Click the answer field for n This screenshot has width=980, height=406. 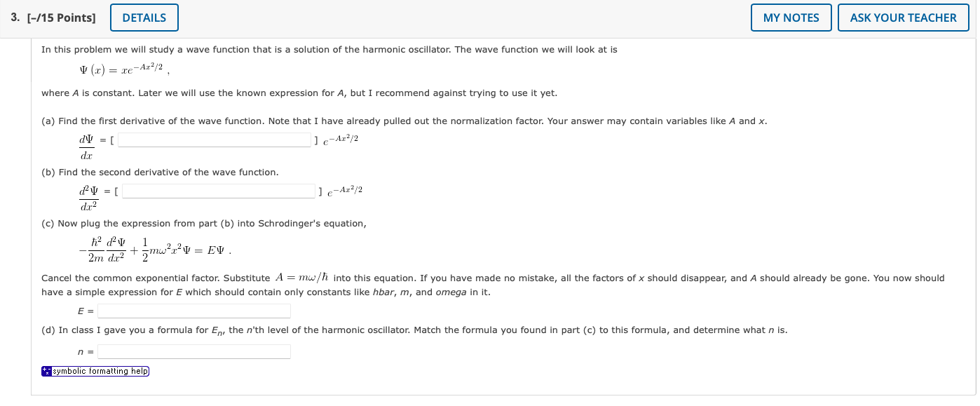(x=194, y=351)
